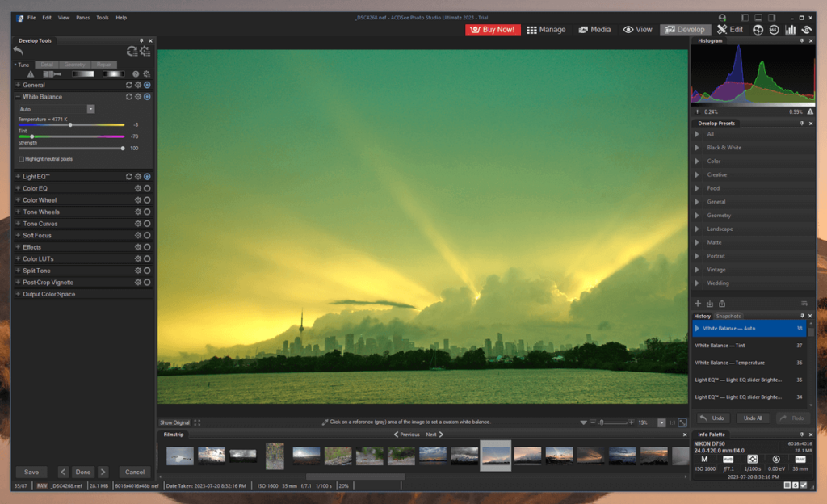The height and width of the screenshot is (504, 827).
Task: Open the People mode icon in the top bar
Action: 758,30
